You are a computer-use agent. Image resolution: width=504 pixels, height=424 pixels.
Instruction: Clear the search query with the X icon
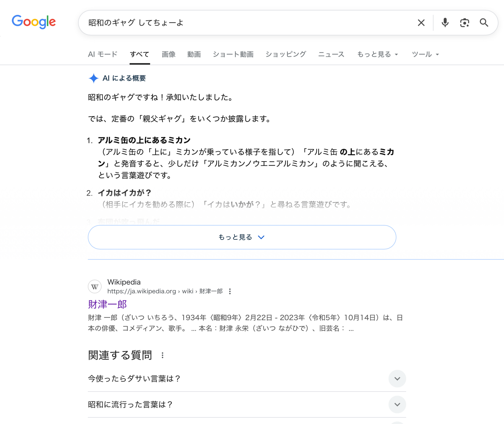(x=421, y=23)
